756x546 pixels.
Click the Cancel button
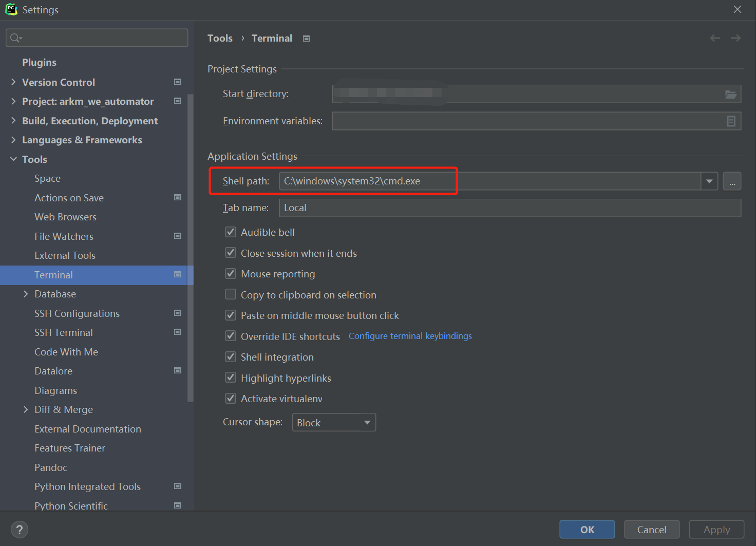652,530
